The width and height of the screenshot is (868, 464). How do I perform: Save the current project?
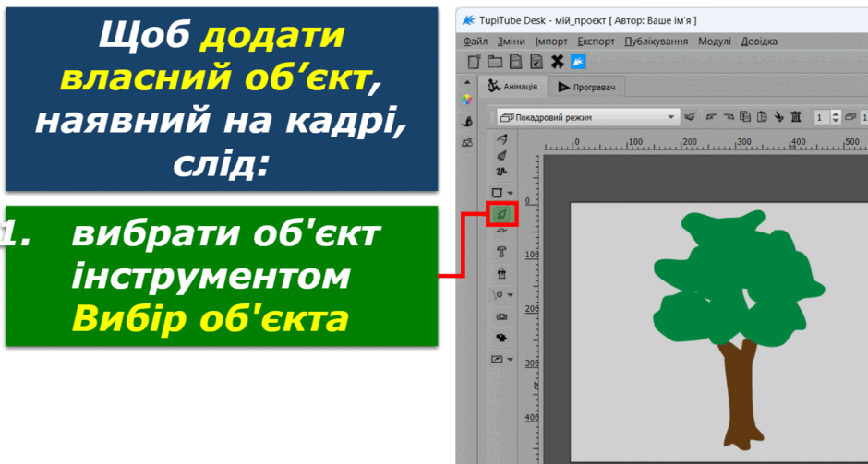515,62
